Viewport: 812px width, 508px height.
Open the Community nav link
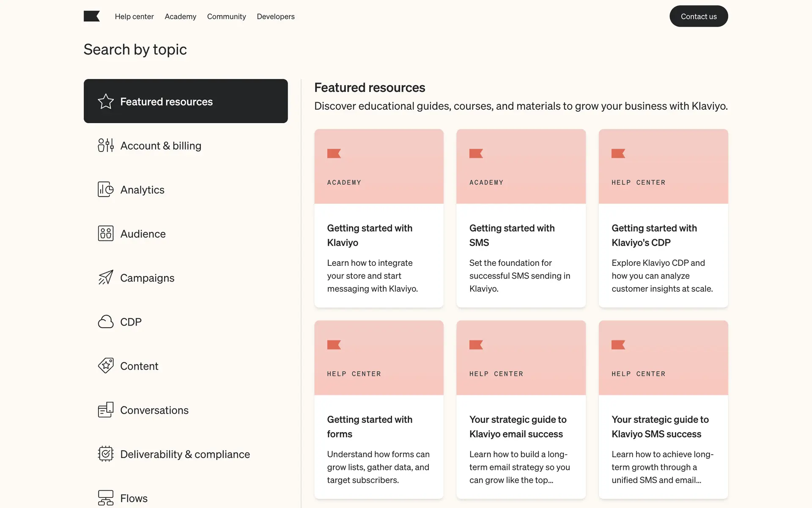[226, 17]
